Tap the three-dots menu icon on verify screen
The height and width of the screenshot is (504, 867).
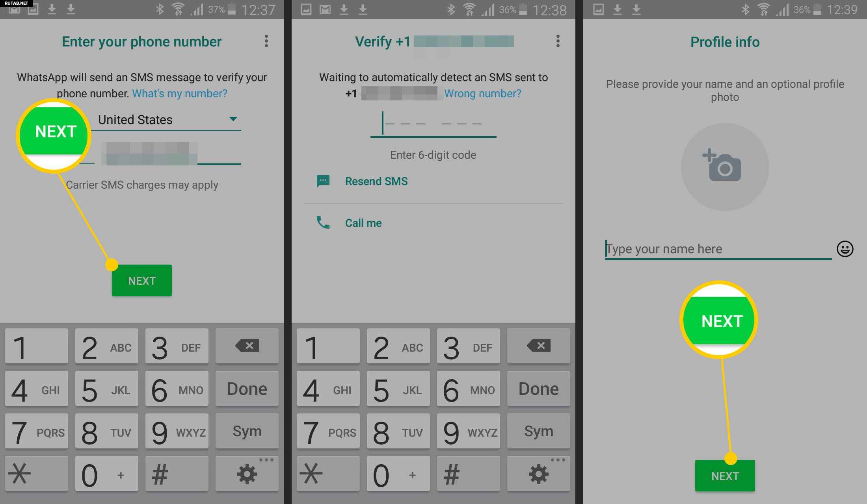coord(558,41)
